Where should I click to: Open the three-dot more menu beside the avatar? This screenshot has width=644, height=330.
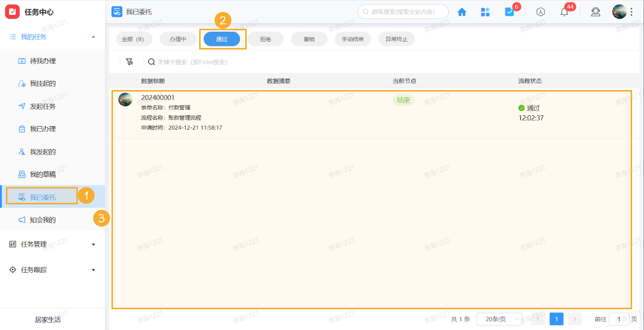(x=636, y=11)
